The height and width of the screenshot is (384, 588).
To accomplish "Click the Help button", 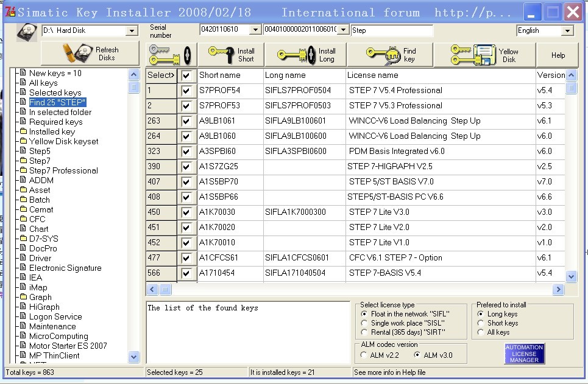I will [x=558, y=55].
